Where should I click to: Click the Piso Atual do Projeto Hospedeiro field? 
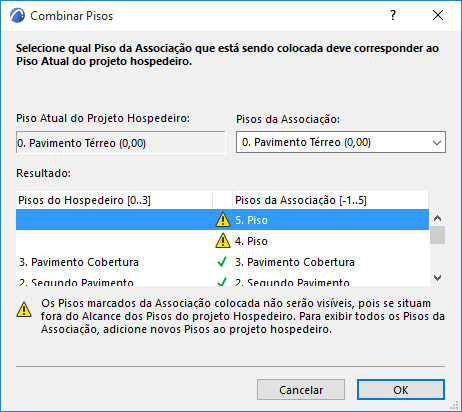point(121,143)
